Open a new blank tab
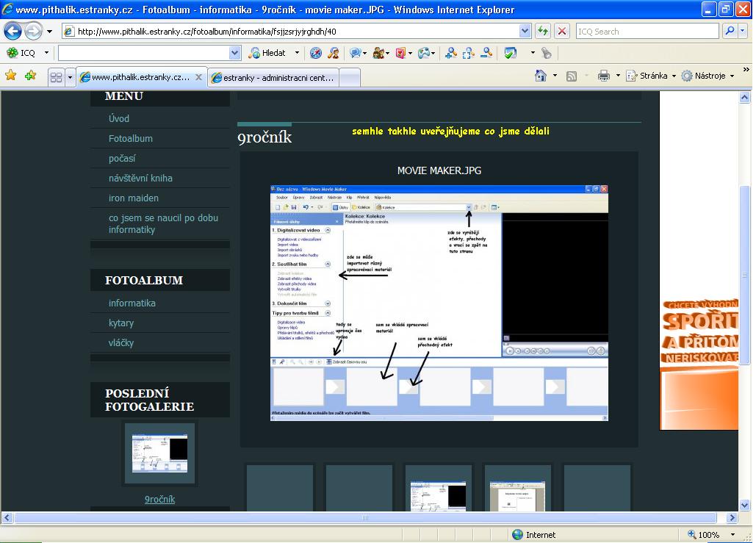 point(350,78)
